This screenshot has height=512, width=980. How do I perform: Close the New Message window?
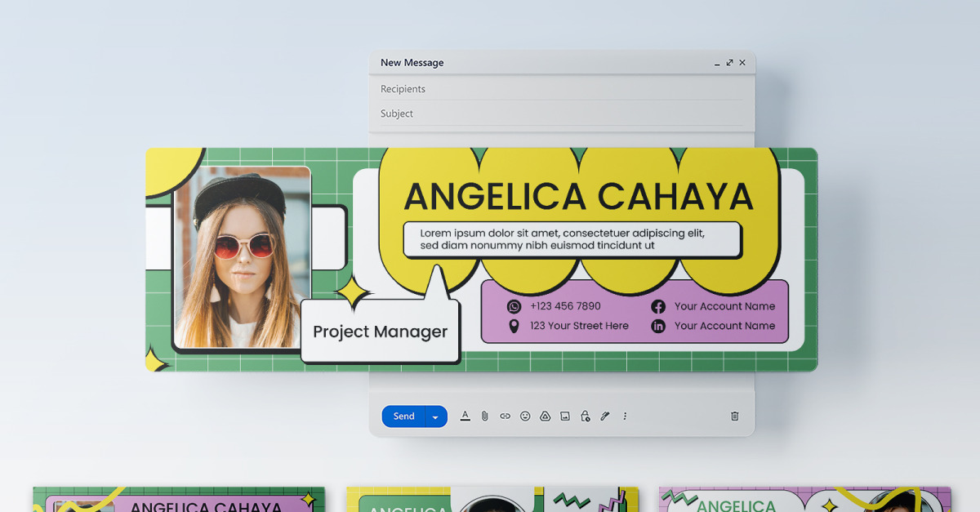point(742,63)
